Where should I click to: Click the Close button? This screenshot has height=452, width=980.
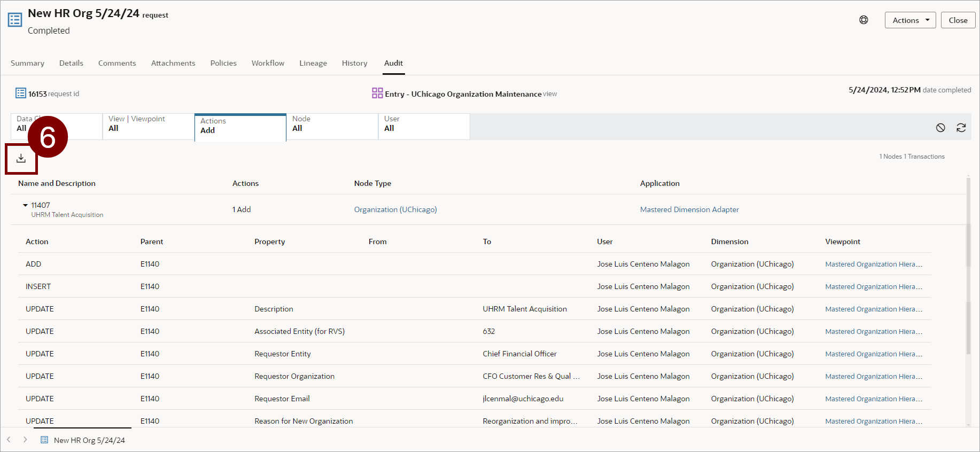click(958, 20)
